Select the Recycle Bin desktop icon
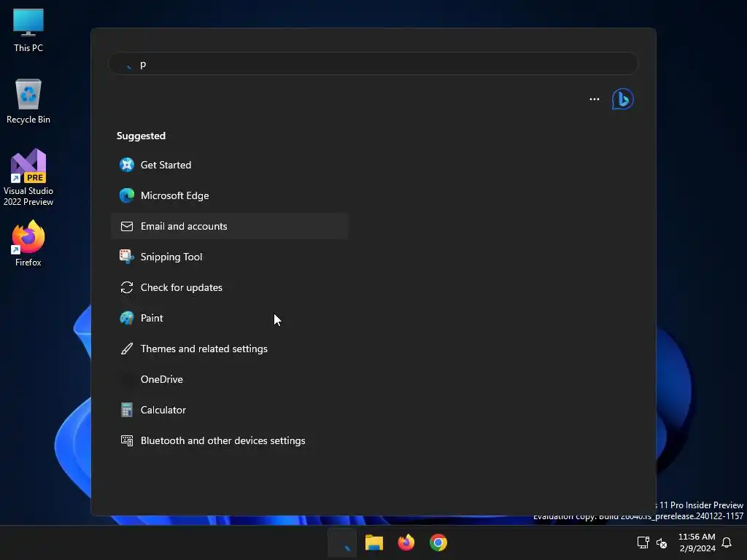The image size is (747, 560). pyautogui.click(x=28, y=101)
